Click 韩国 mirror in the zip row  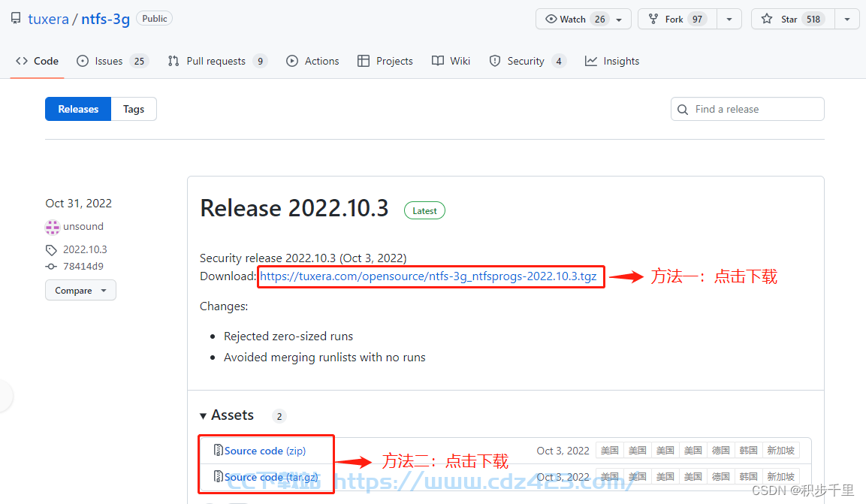click(x=748, y=451)
